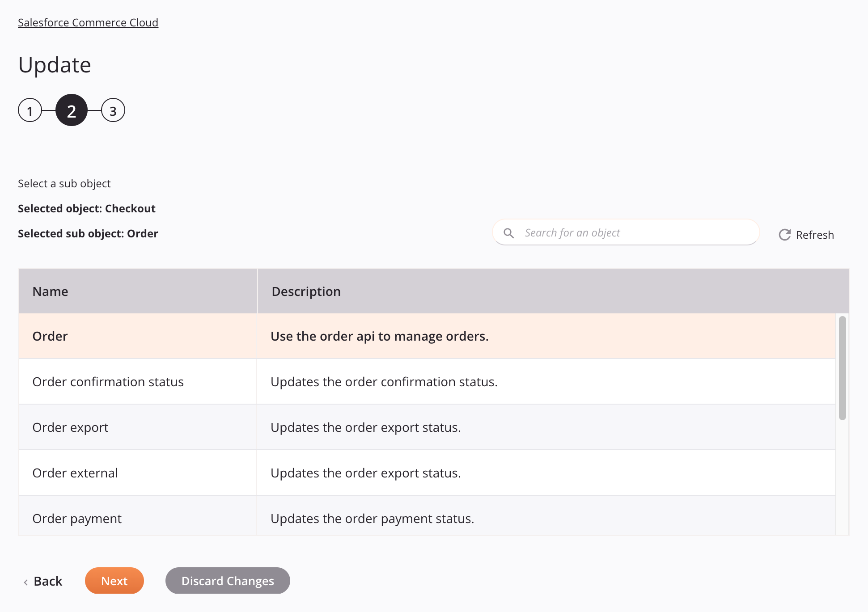Click the Refresh icon to reload objects
The height and width of the screenshot is (612, 868).
coord(785,234)
